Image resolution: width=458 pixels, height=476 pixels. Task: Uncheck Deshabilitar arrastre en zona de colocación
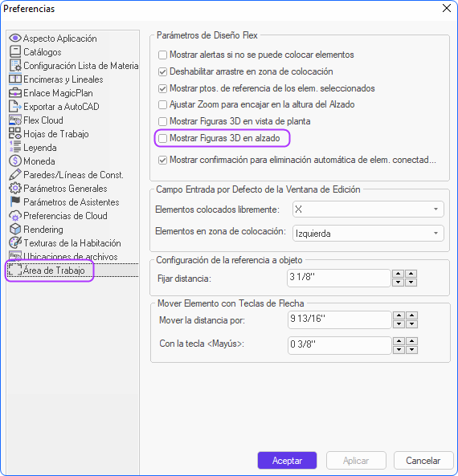162,72
